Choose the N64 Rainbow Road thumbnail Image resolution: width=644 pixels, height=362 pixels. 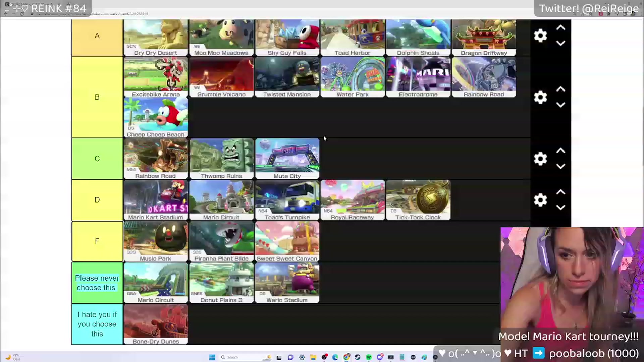pos(156,159)
